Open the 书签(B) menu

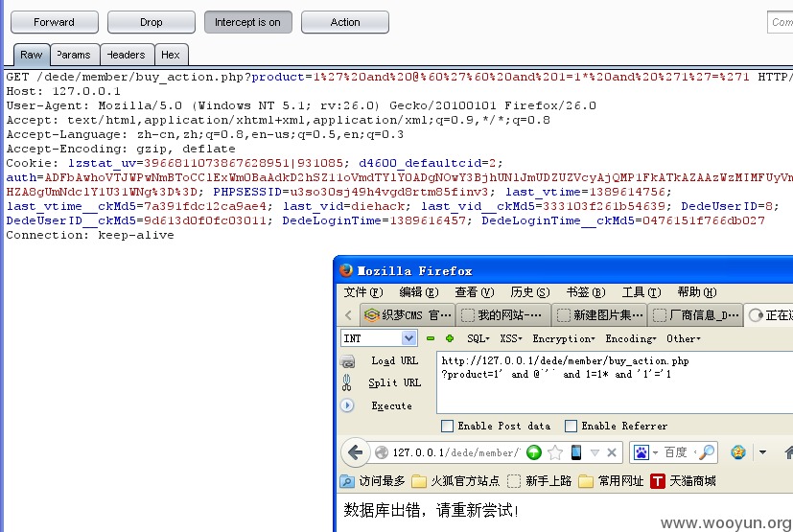point(586,291)
